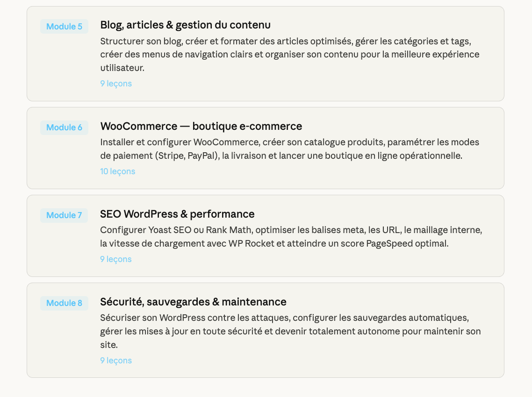
Task: Click the Module 7 badge
Action: pos(64,215)
